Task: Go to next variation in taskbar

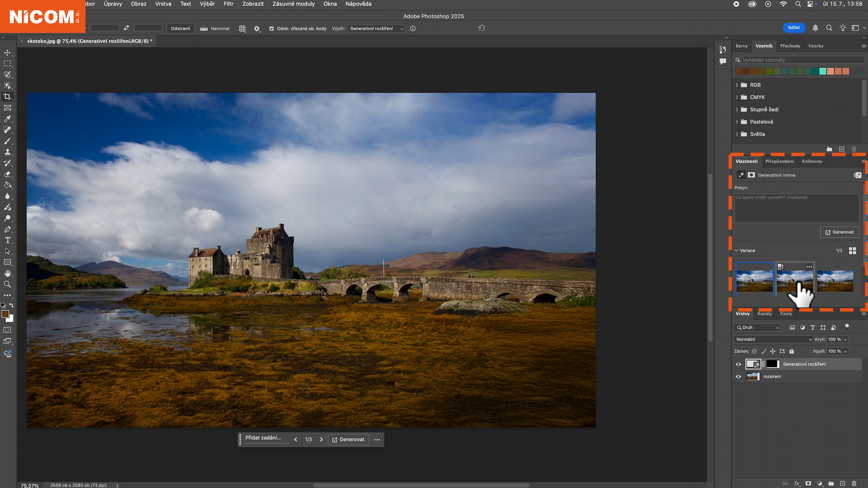Action: click(321, 439)
